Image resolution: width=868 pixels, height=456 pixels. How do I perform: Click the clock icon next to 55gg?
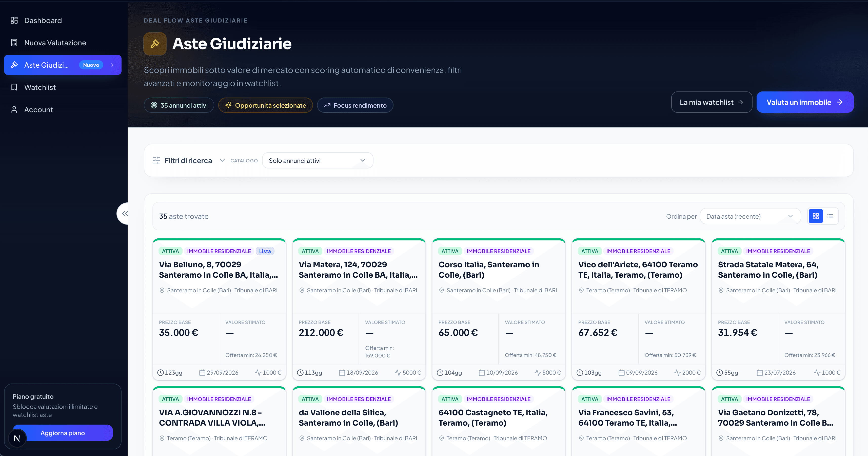coord(720,373)
